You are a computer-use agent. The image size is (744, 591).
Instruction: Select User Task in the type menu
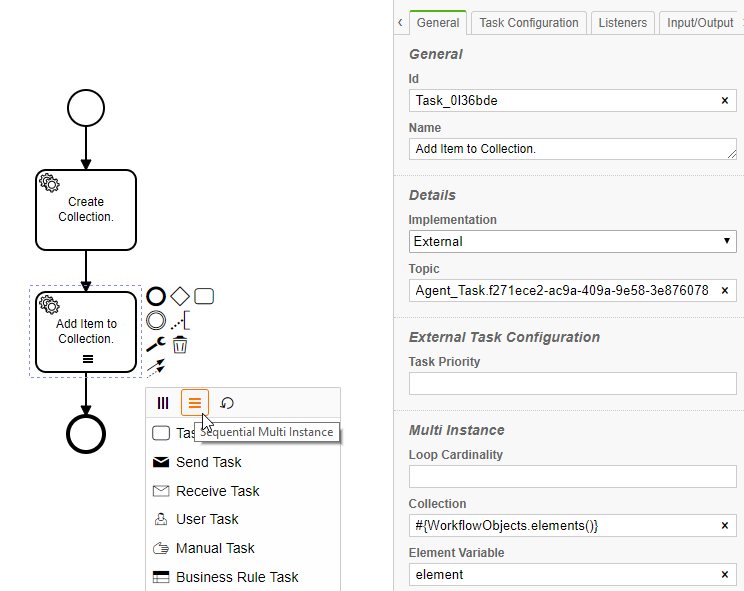coord(207,519)
